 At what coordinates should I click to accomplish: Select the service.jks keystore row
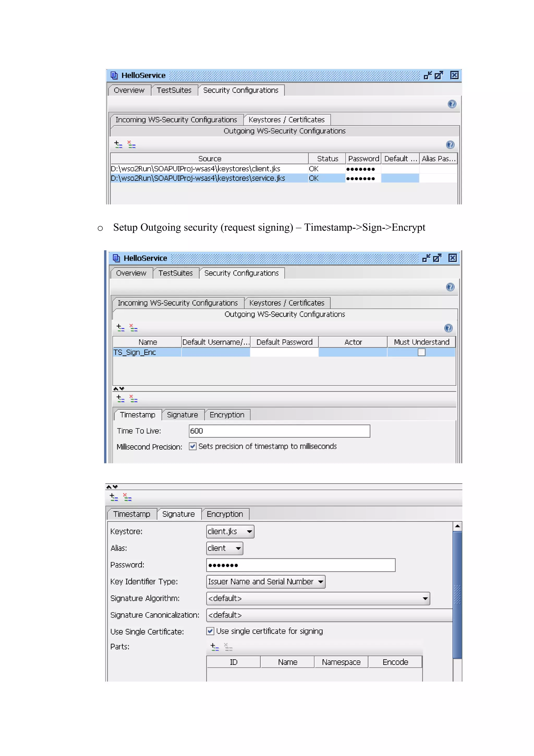(x=284, y=178)
